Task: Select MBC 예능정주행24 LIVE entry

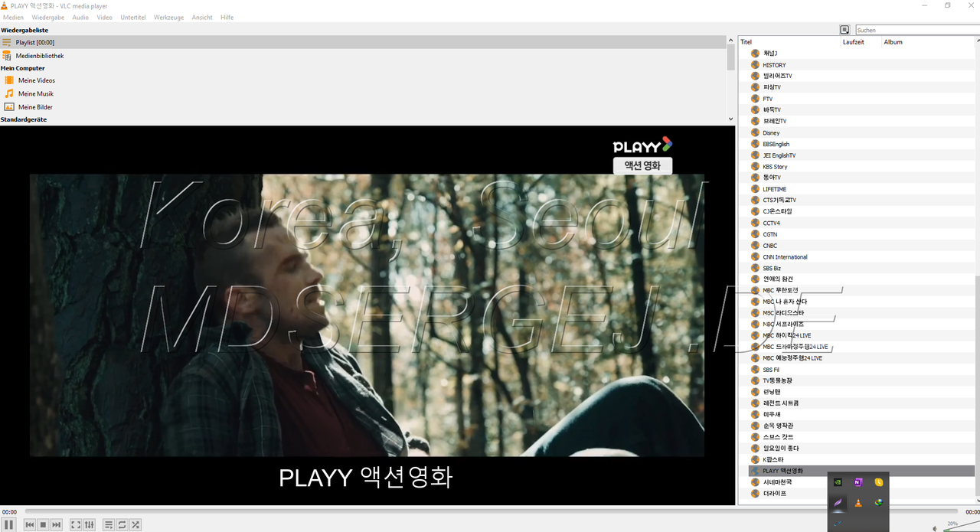Action: [x=792, y=357]
